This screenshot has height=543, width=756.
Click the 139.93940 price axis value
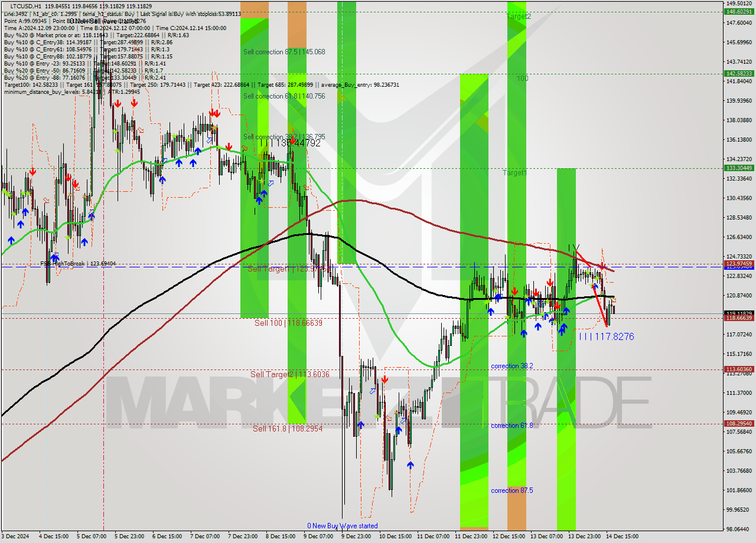point(739,100)
